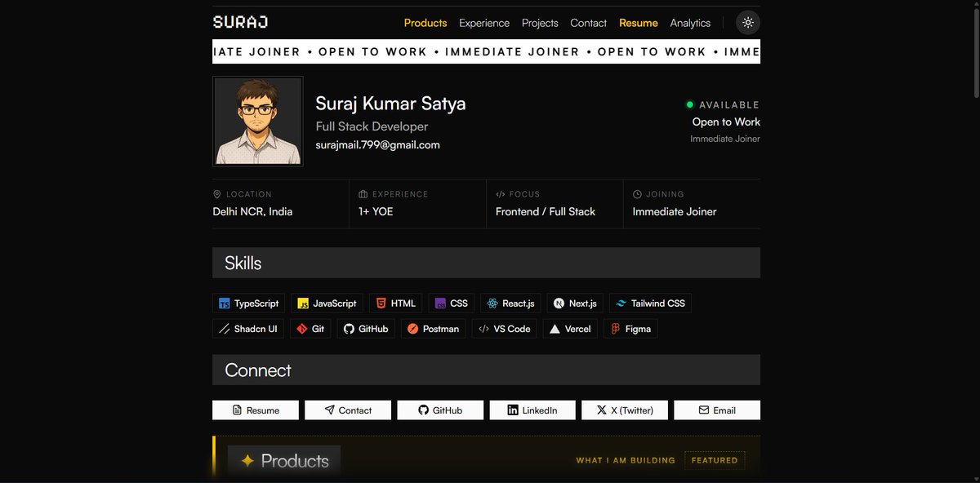Go to Experience section in navbar
Image resolution: width=980 pixels, height=483 pixels.
click(x=484, y=23)
